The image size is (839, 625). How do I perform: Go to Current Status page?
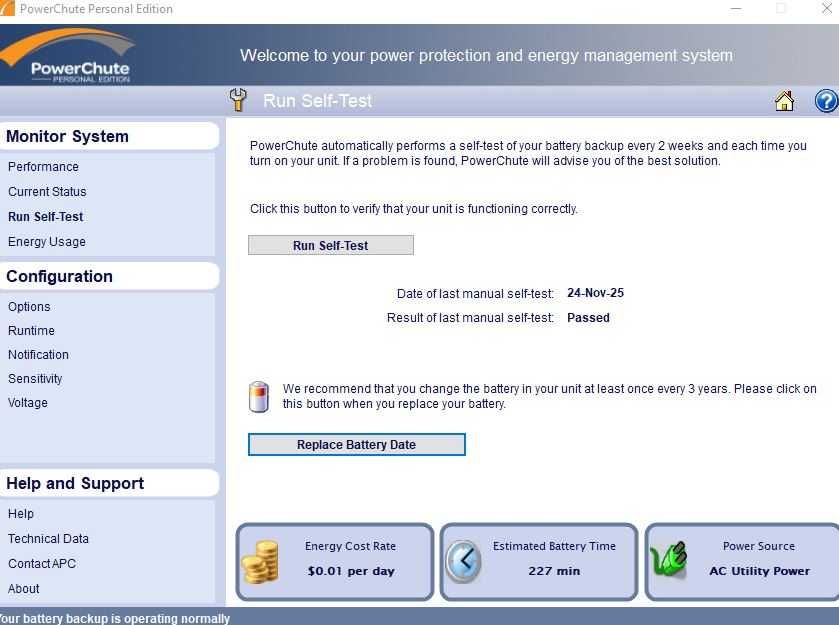point(47,192)
